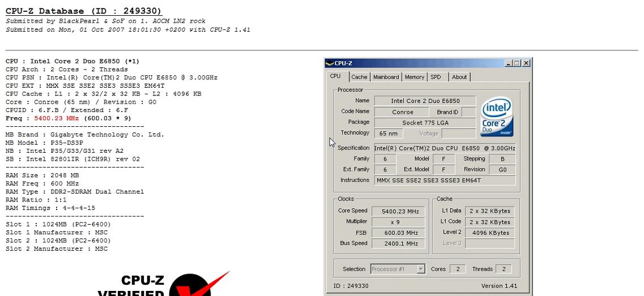Click the Intel Core 2 Duo logo
The height and width of the screenshot is (296, 644).
pos(497,116)
